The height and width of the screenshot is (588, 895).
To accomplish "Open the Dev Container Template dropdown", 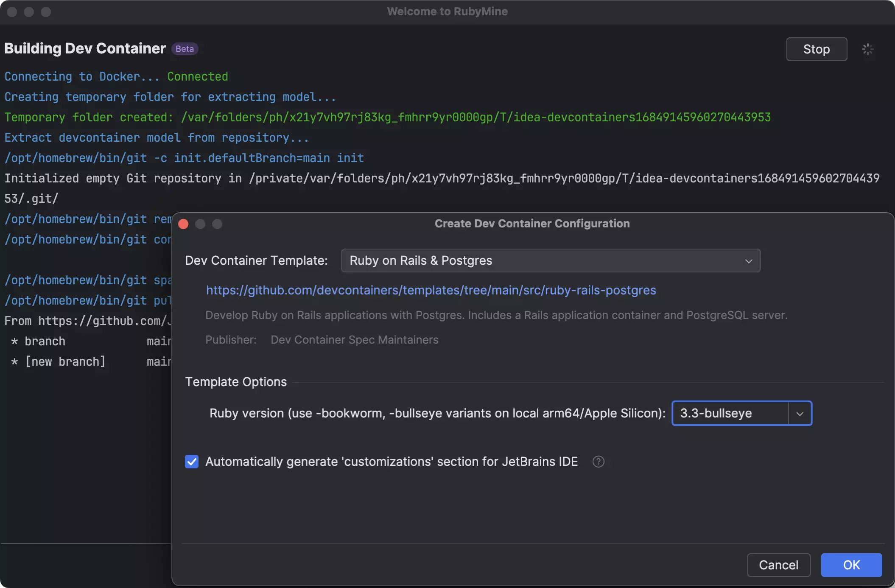I will coord(551,260).
